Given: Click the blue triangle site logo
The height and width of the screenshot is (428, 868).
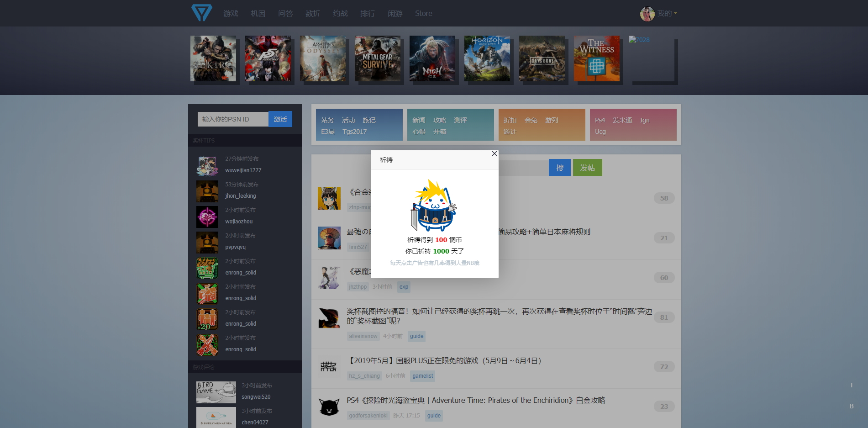Looking at the screenshot, I should (x=201, y=13).
